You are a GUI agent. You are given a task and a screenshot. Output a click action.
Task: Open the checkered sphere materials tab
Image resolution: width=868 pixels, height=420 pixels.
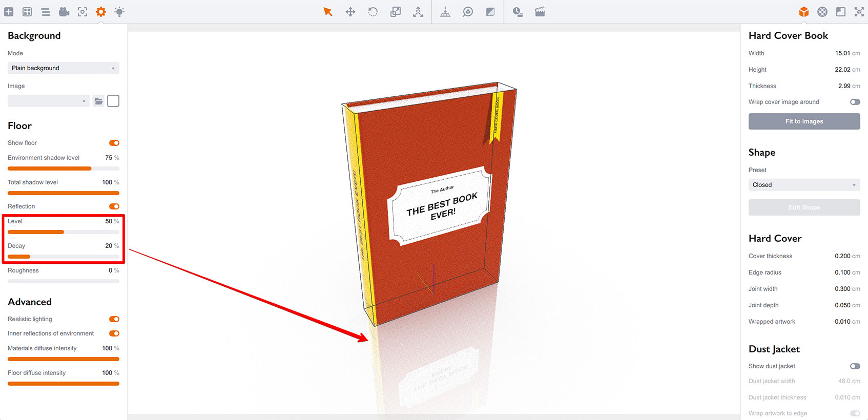tap(822, 12)
